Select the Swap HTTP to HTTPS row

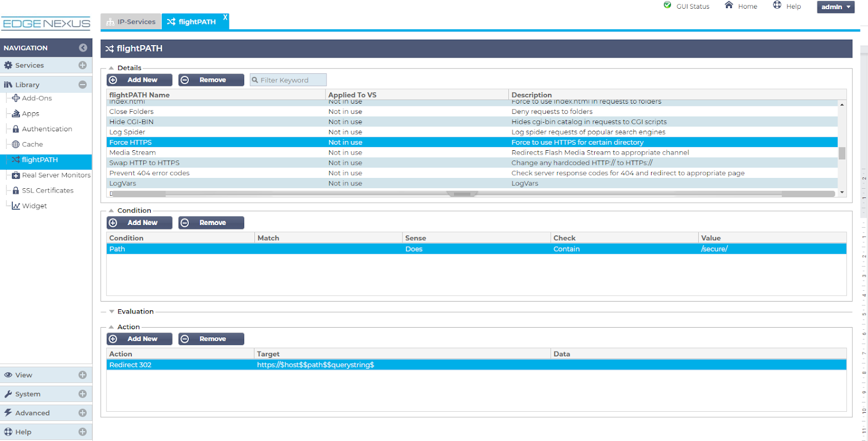pos(144,163)
